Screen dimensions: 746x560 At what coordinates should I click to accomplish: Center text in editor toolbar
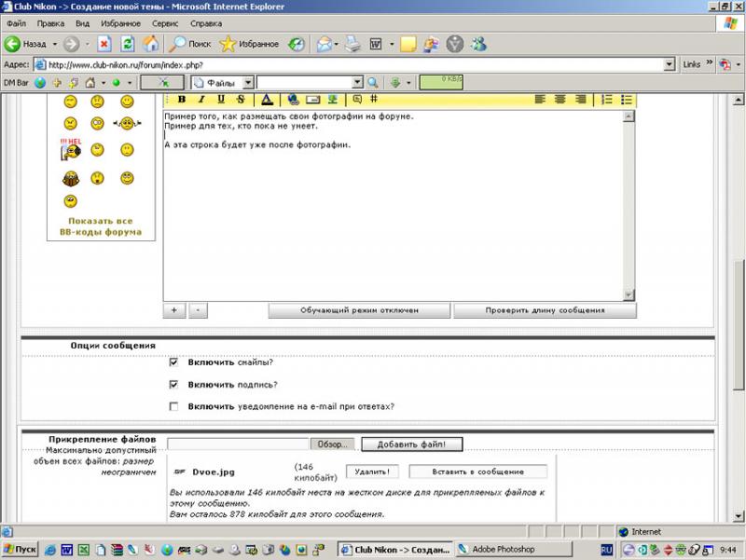coord(560,99)
